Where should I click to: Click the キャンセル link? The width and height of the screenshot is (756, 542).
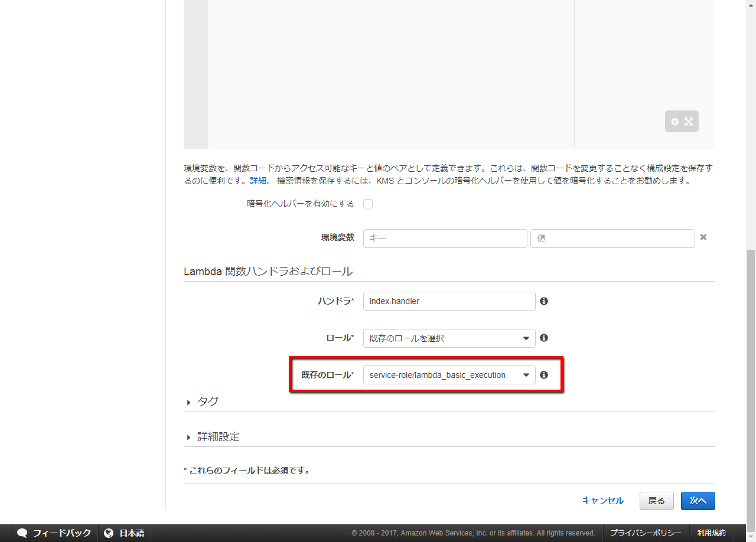pos(602,501)
